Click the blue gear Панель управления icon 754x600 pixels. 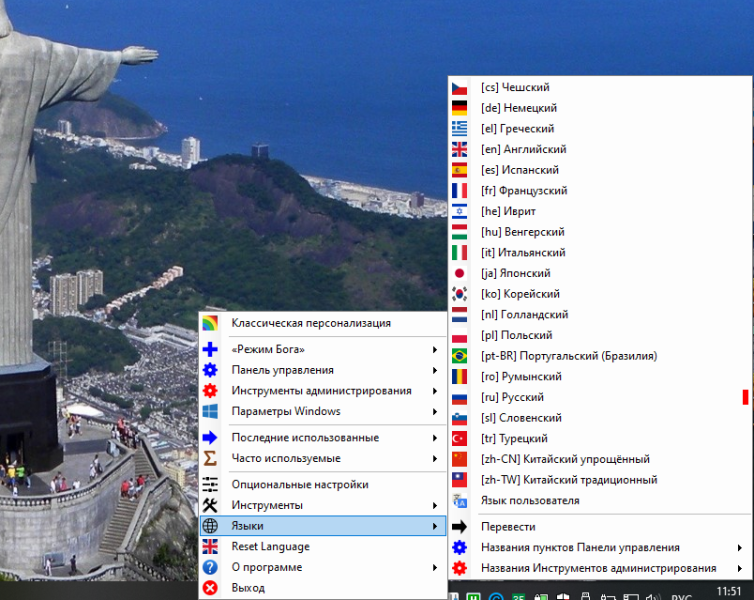[210, 370]
